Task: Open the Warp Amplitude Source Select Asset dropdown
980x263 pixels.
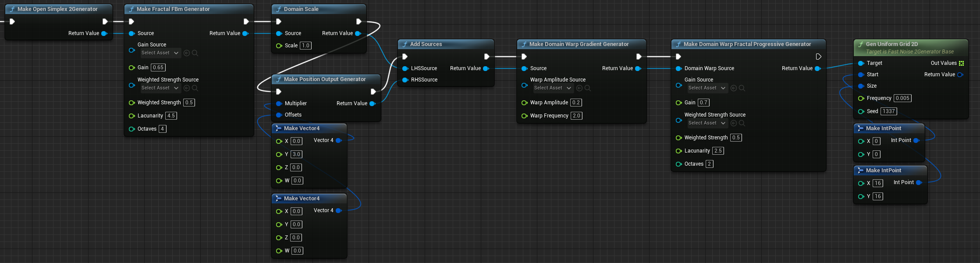Action: [x=553, y=88]
